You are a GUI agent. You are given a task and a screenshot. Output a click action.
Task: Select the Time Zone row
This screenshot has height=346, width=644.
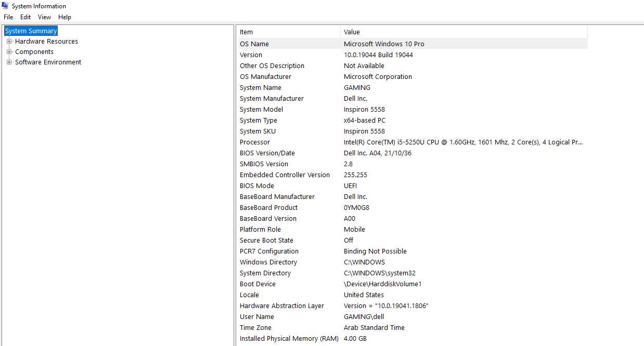(x=286, y=327)
